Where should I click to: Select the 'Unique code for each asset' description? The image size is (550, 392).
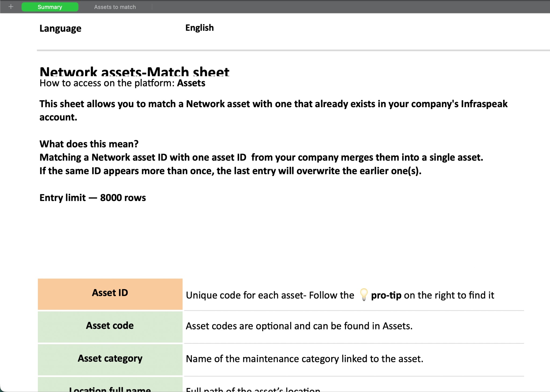270,295
